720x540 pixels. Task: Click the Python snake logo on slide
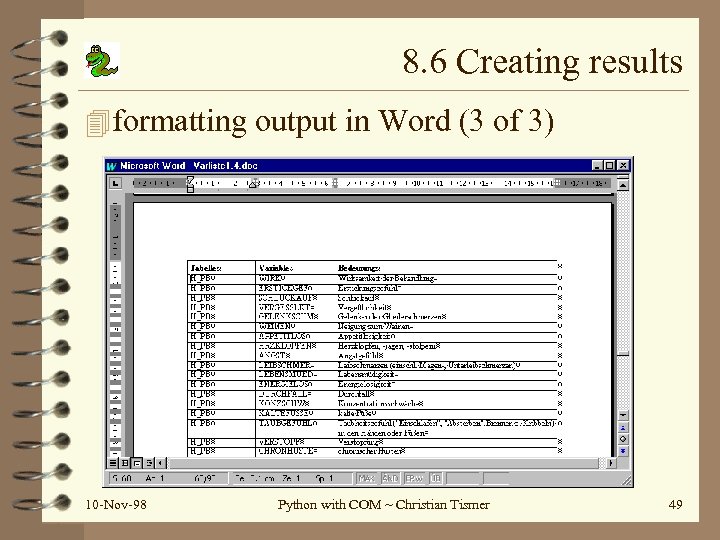(102, 61)
